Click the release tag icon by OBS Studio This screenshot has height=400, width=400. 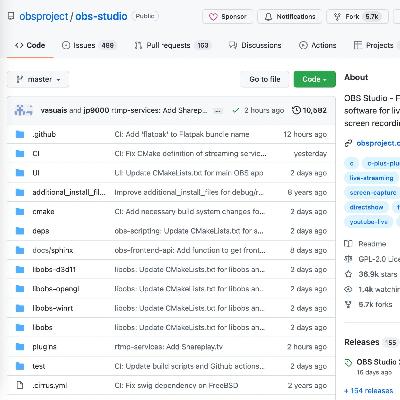[x=348, y=363]
